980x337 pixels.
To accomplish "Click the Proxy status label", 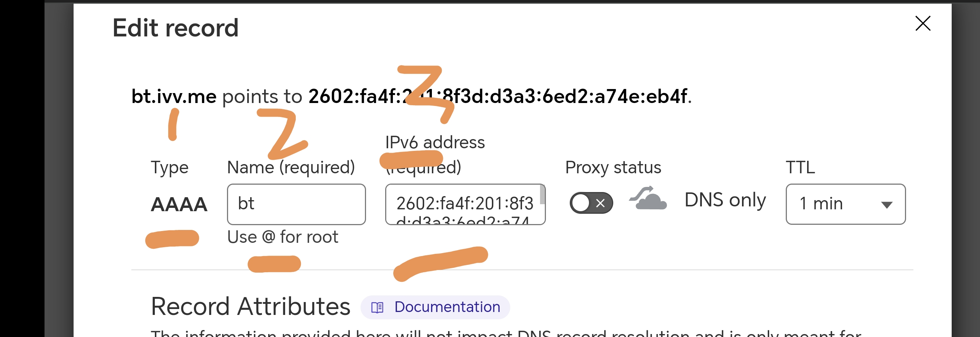I will point(613,167).
